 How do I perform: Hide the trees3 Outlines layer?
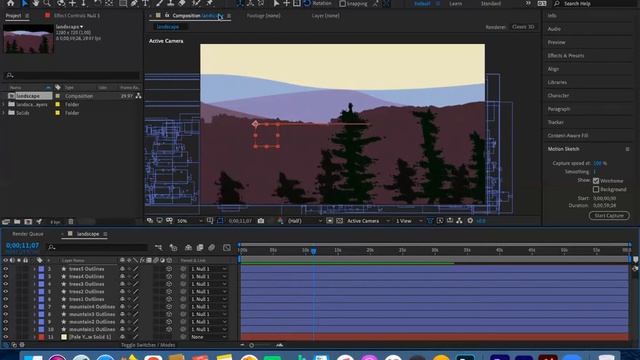[6, 284]
